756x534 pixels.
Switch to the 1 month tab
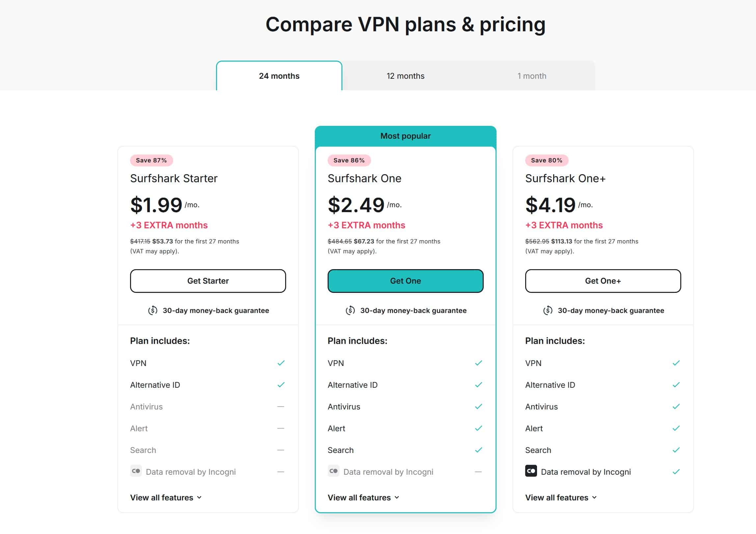[x=531, y=75]
